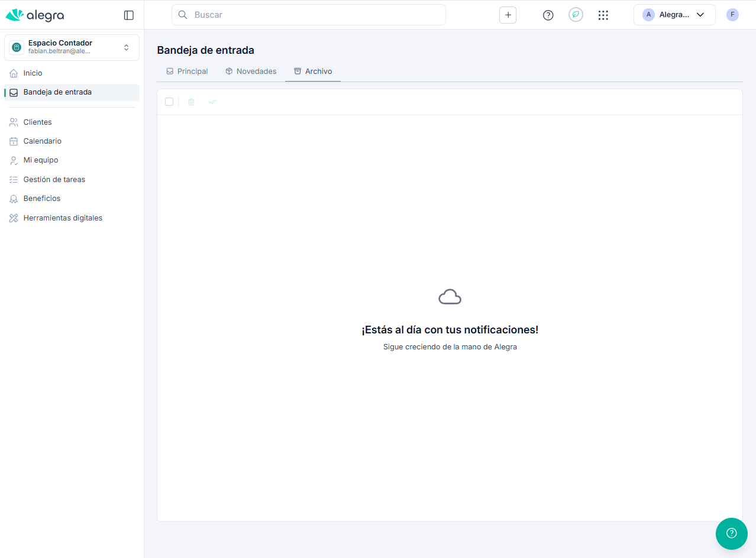
Task: Open Herramientas digitales in the sidebar
Action: point(63,218)
